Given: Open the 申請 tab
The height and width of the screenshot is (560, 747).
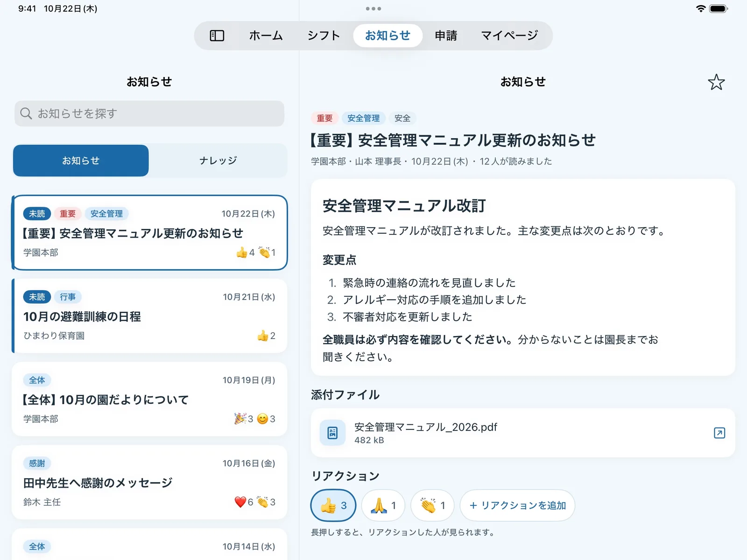Looking at the screenshot, I should coord(446,35).
